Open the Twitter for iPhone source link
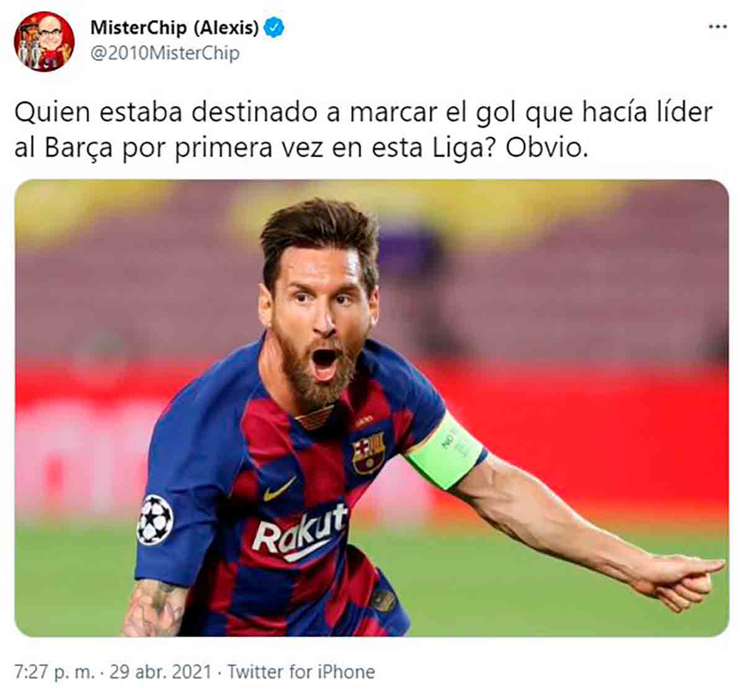The image size is (744, 700). click(x=301, y=672)
